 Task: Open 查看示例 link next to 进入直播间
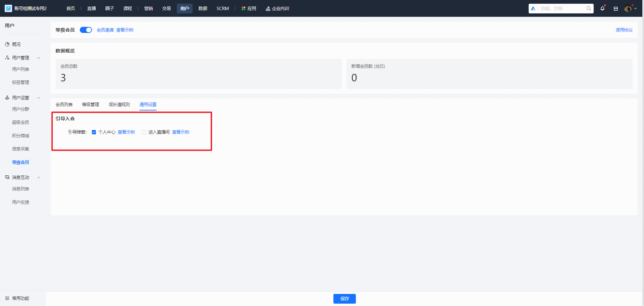180,132
